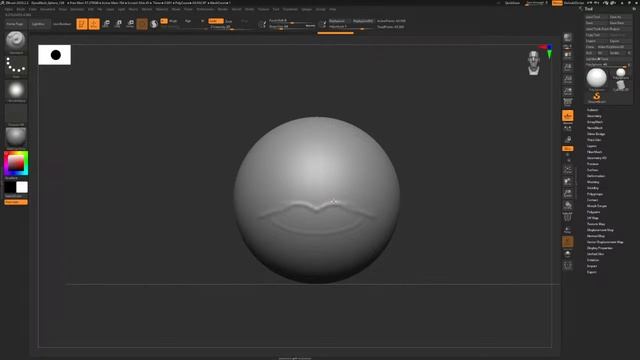Expand the Display Properties subpalette

click(600, 248)
